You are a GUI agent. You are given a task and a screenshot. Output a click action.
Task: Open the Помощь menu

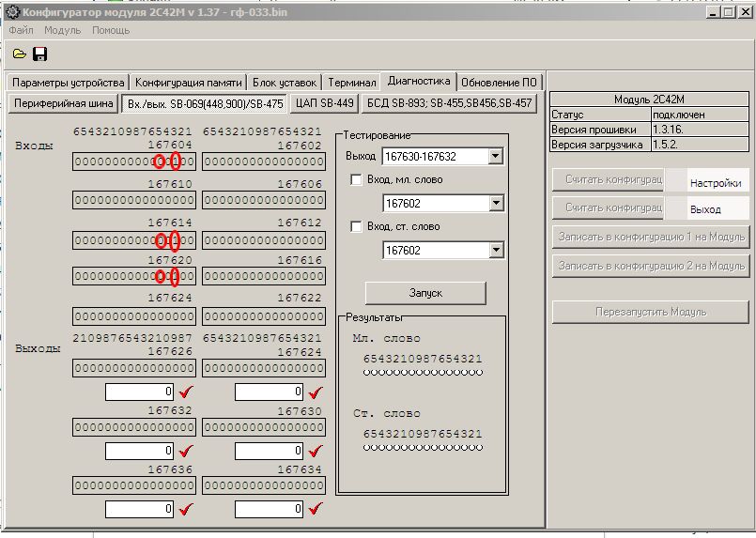[x=111, y=30]
